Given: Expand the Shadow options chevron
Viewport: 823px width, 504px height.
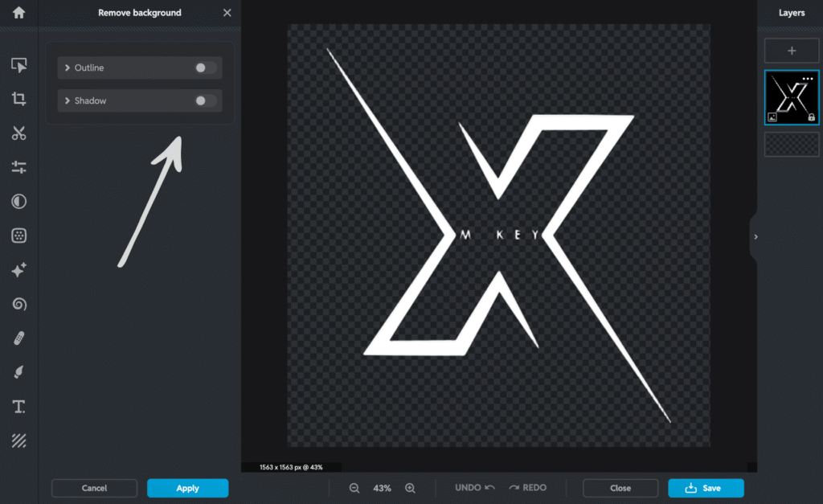Looking at the screenshot, I should pos(68,101).
